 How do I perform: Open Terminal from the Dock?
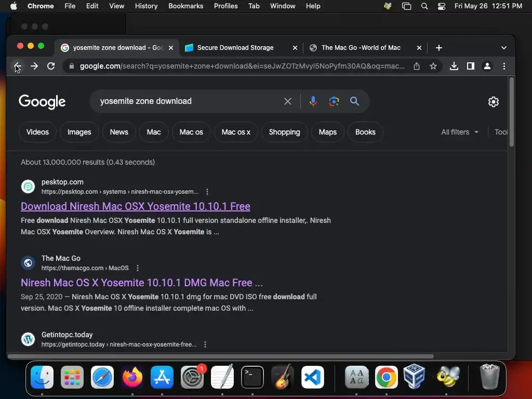[252, 377]
